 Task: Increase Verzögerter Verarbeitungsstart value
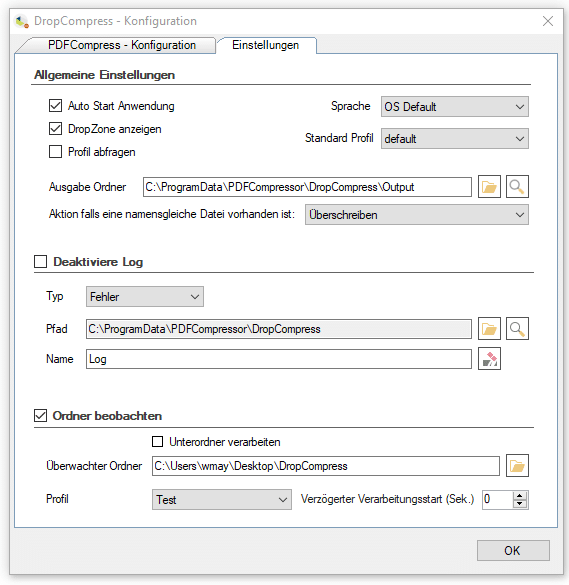click(520, 496)
